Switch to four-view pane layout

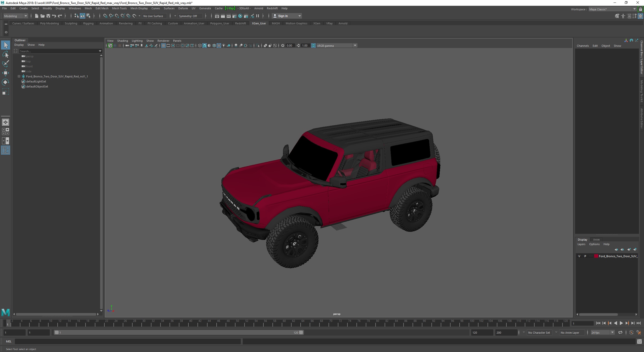(6, 131)
